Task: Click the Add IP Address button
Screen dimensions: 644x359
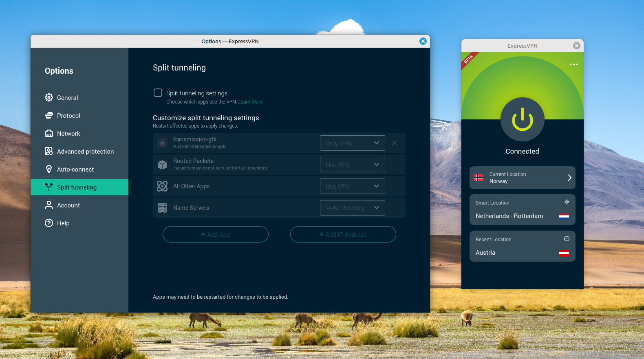Action: pos(343,234)
